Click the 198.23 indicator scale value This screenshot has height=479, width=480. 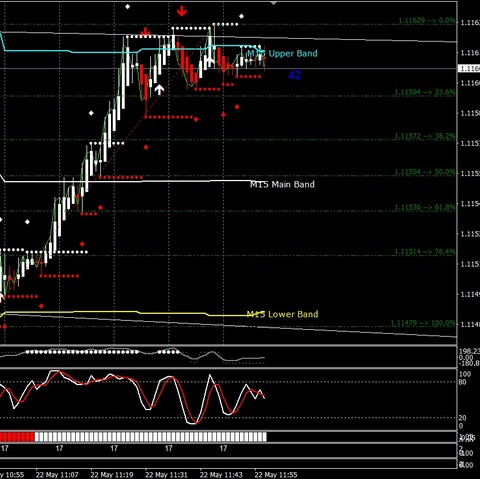point(470,351)
